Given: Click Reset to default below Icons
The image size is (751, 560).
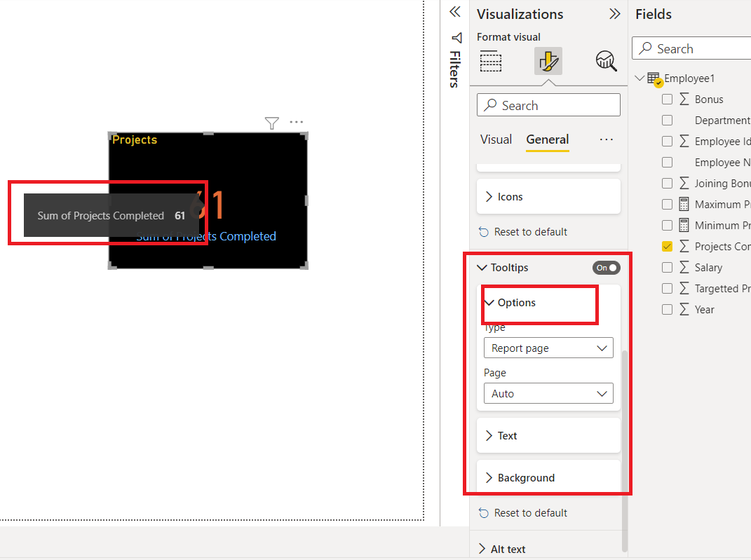Looking at the screenshot, I should tap(522, 232).
